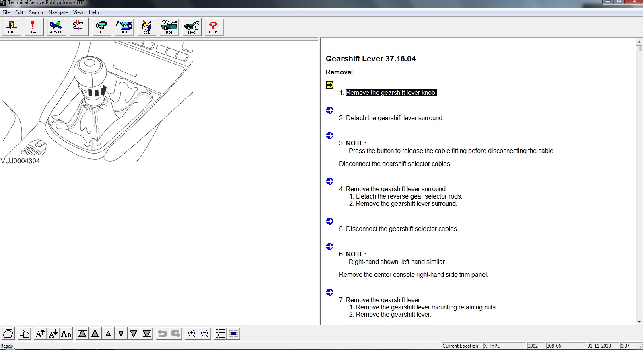Zoom in with the magnifier plus icon
644x350 pixels.
tap(192, 334)
